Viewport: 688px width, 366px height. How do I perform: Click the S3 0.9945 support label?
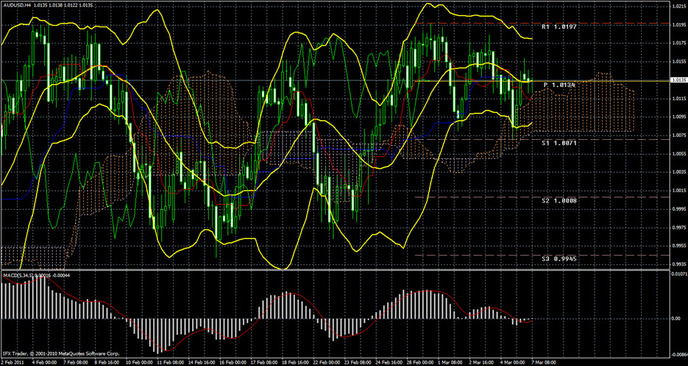coord(558,259)
